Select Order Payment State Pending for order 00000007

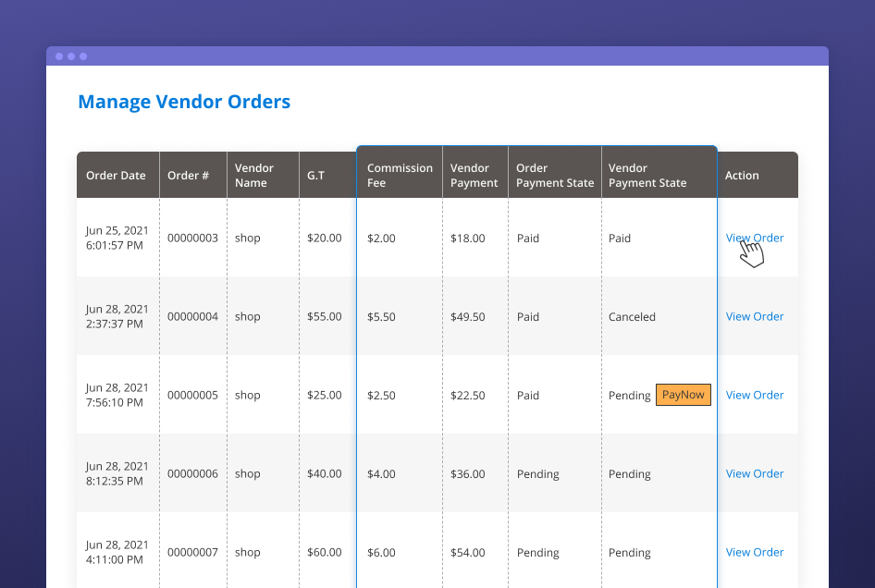pos(538,553)
